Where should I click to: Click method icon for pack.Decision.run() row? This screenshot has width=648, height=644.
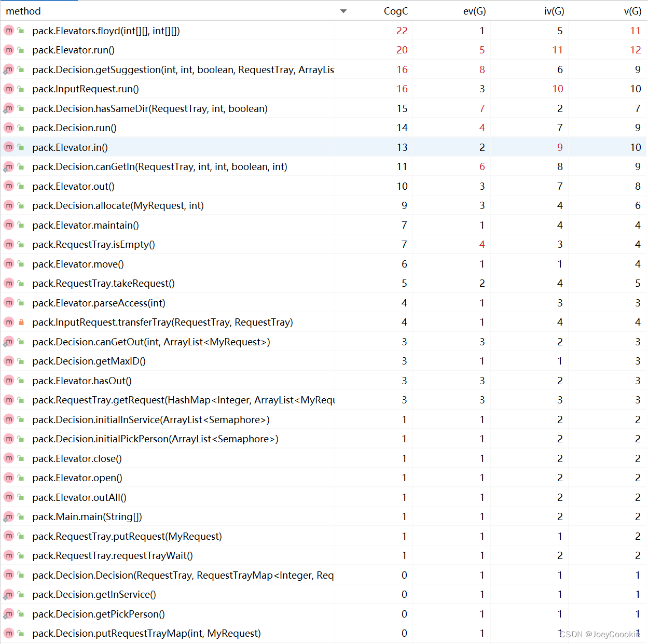click(x=9, y=128)
